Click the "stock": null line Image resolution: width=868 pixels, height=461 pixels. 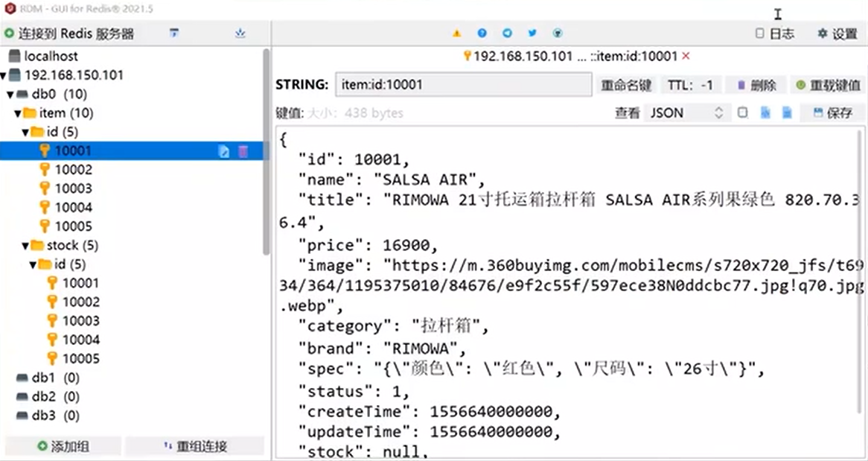point(364,451)
